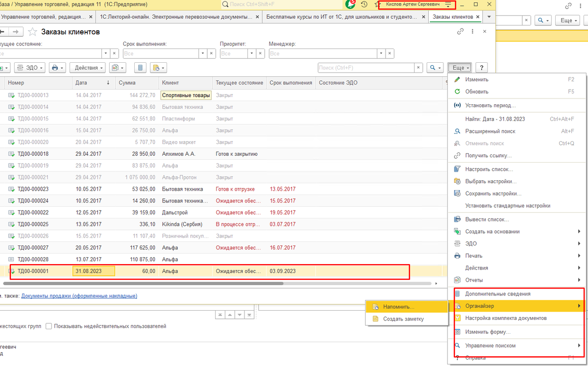Go forward with the right arrow button
The height and width of the screenshot is (366, 588).
pos(16,32)
